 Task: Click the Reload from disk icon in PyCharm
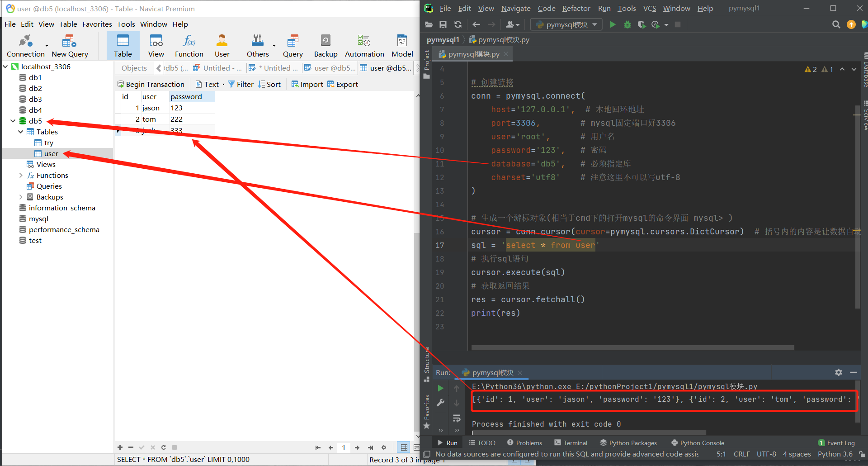pos(458,24)
